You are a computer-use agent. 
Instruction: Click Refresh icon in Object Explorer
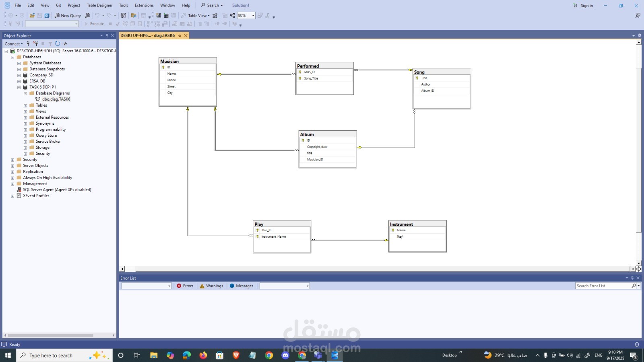coord(58,43)
